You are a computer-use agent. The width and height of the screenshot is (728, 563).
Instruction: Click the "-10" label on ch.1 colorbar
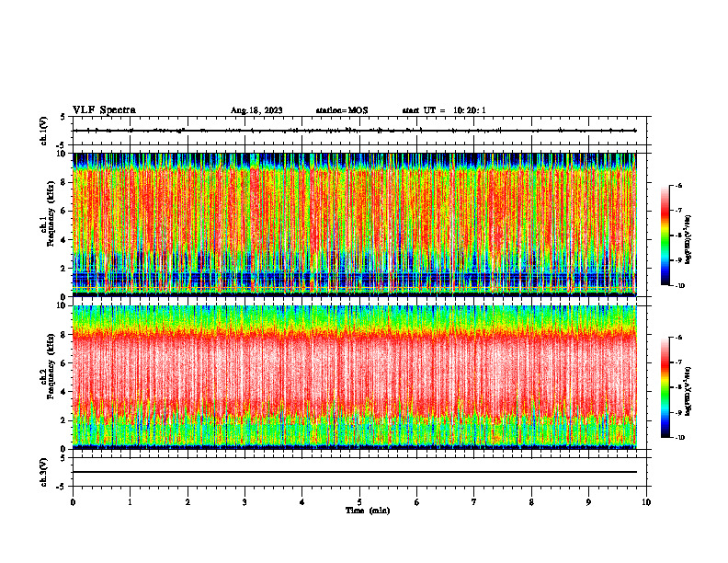click(679, 285)
